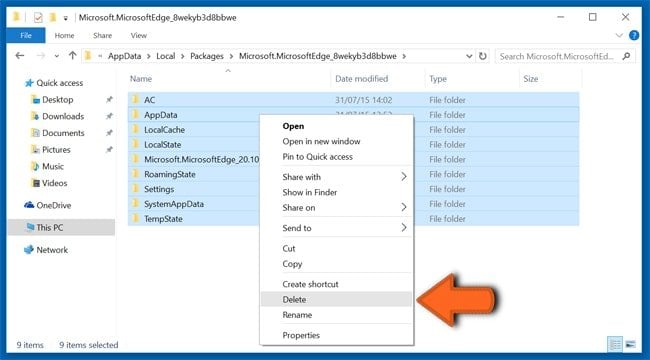The image size is (650, 360).
Task: Choose Pin to Quick access
Action: (337, 157)
